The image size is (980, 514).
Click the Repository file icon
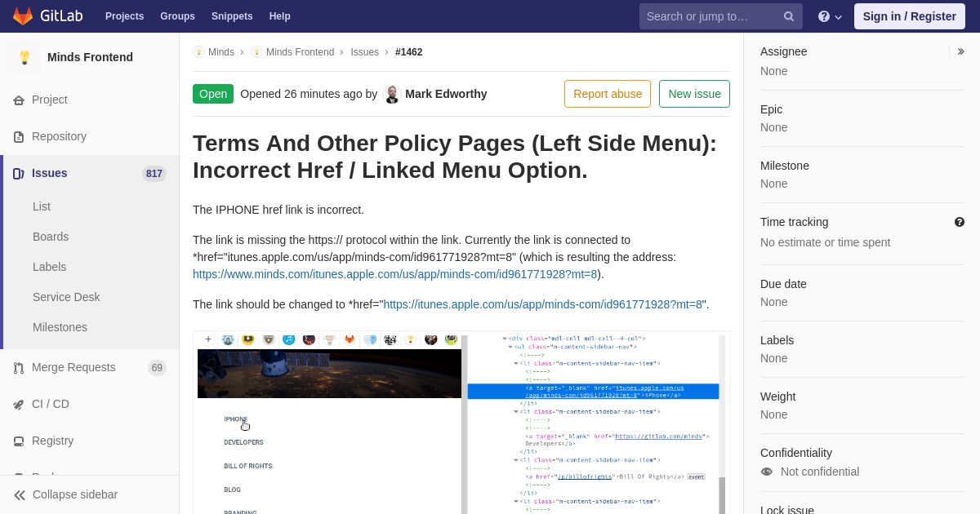pos(19,136)
